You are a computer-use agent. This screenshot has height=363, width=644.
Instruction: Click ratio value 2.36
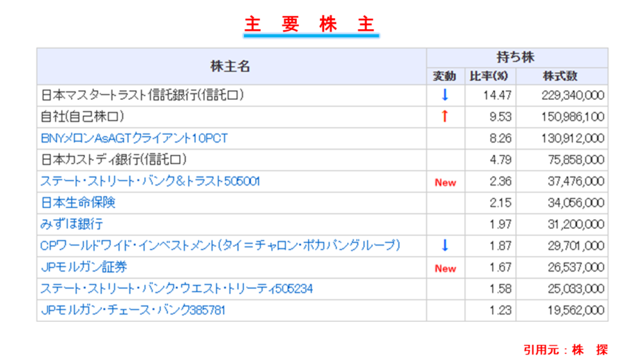(x=500, y=181)
